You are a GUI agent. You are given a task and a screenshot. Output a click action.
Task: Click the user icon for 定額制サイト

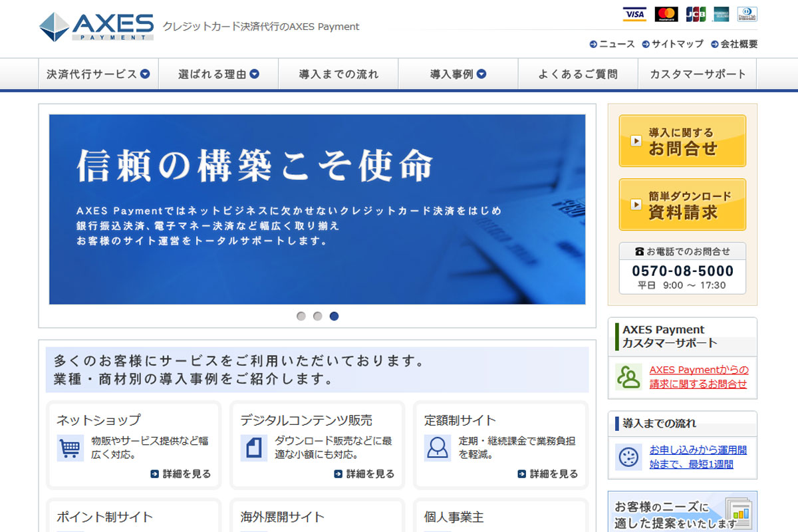click(x=438, y=448)
